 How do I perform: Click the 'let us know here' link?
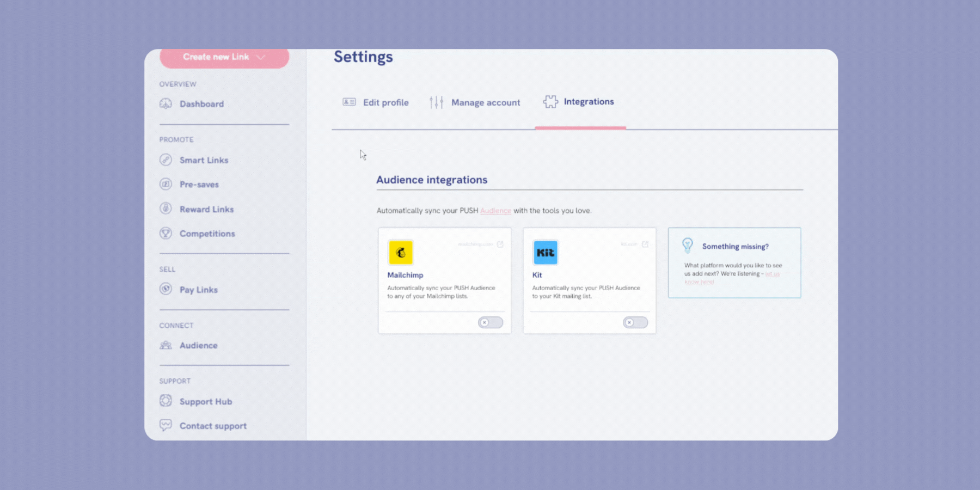pos(732,278)
